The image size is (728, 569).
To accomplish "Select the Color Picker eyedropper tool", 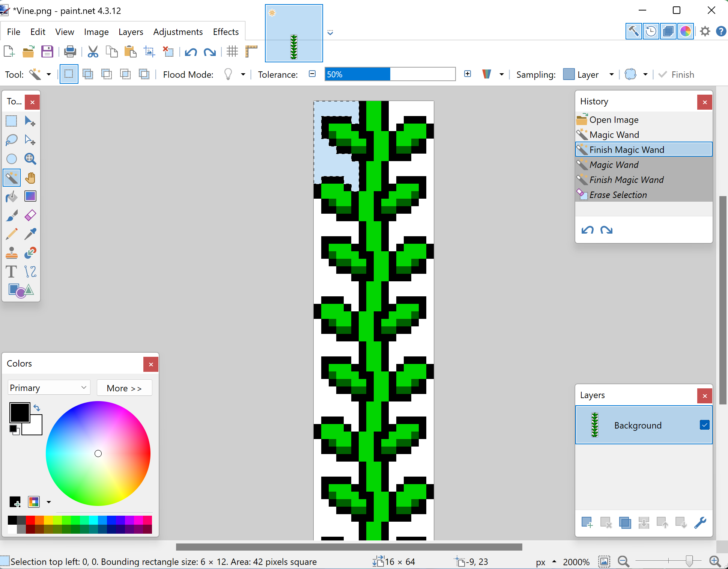I will coord(30,234).
